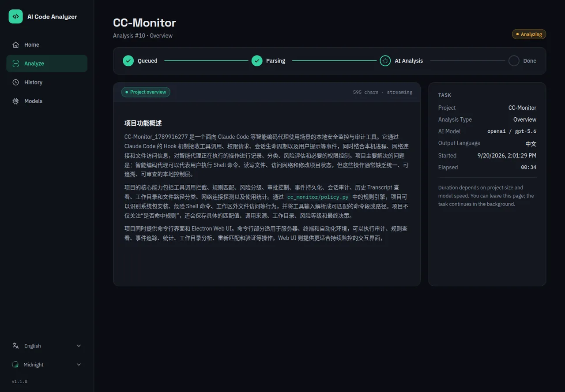The width and height of the screenshot is (565, 392).
Task: Expand the language selector chevron
Action: 79,346
